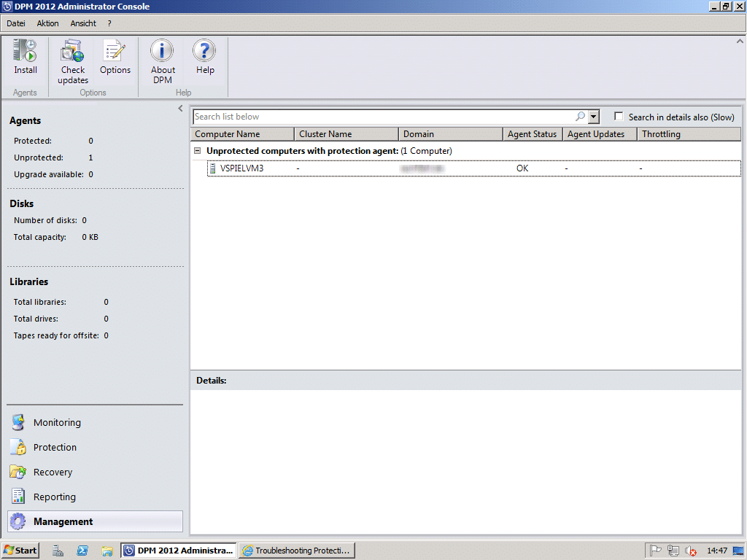The image size is (747, 560).
Task: Click Show desktop icon beside the clock
Action: [x=738, y=551]
